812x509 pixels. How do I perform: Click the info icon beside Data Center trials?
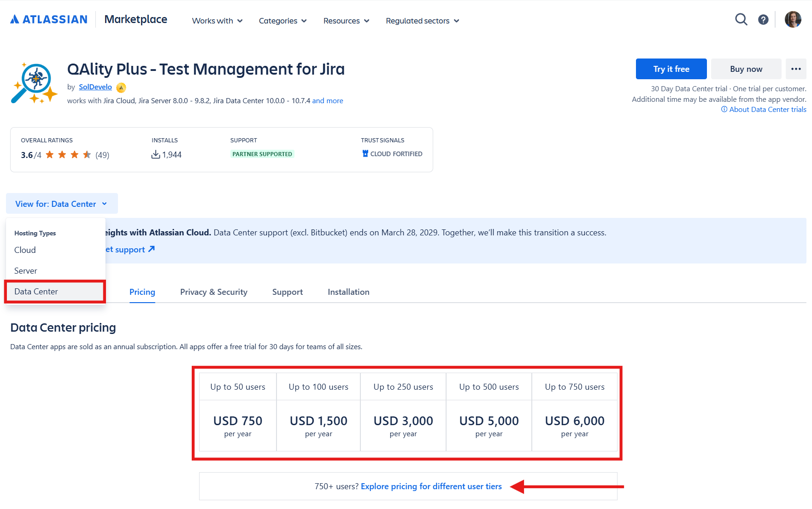click(724, 109)
